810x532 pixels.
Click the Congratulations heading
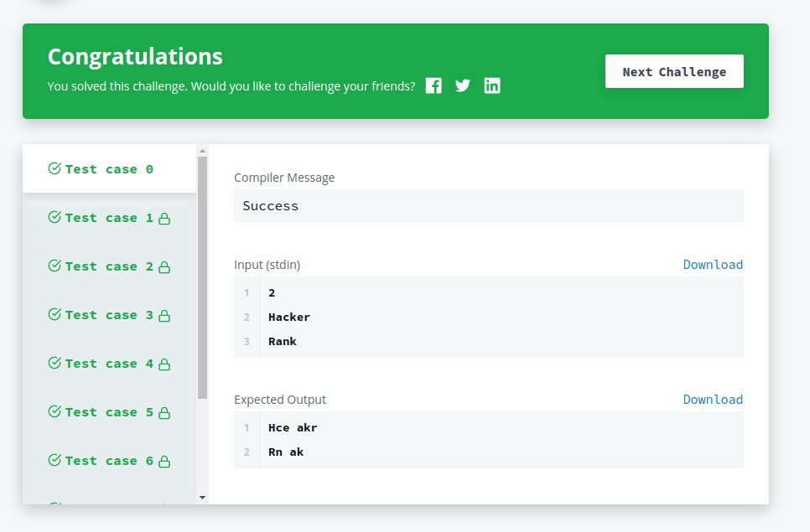point(135,57)
